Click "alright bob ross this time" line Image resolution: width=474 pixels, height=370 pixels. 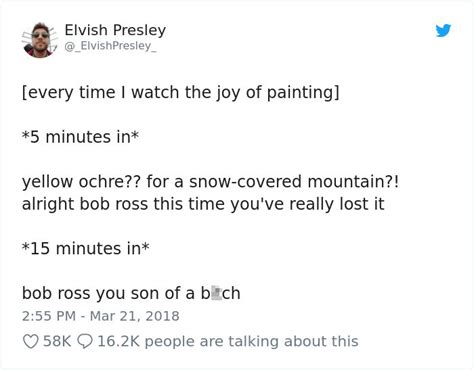tap(203, 204)
